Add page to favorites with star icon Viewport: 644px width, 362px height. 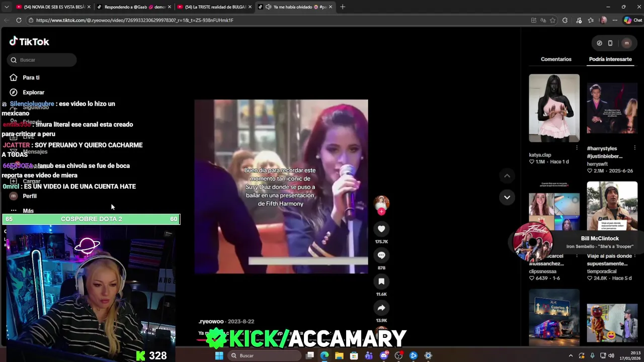tap(552, 20)
